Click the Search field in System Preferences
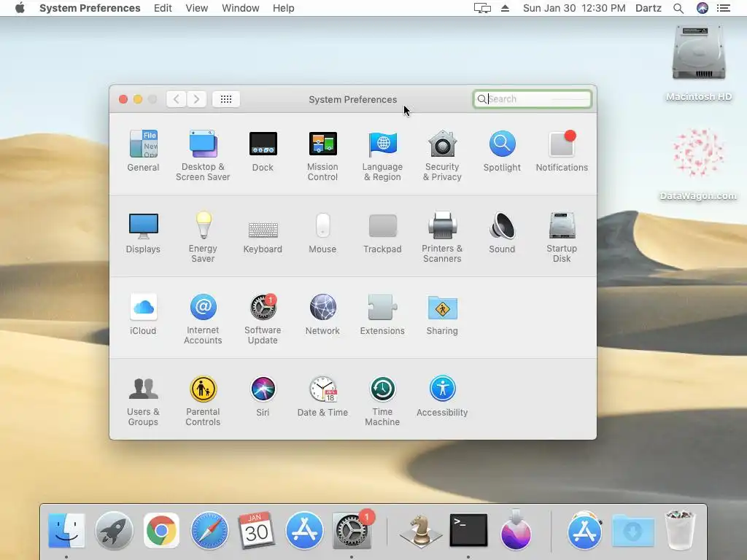The height and width of the screenshot is (560, 747). tap(532, 99)
